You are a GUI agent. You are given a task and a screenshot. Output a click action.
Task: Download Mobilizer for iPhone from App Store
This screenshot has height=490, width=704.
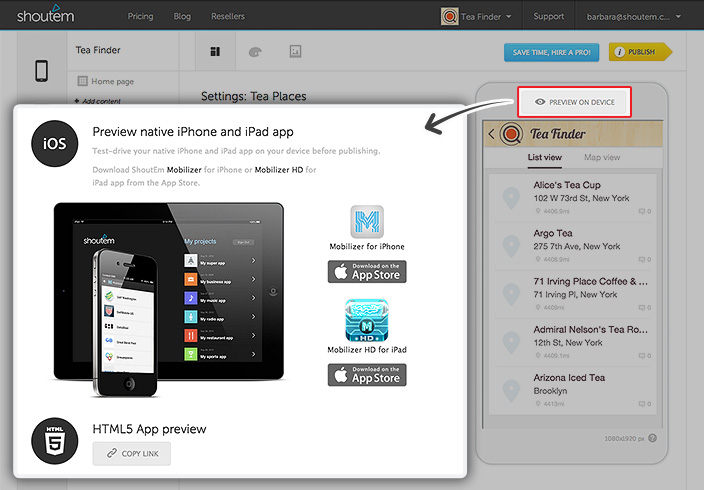367,272
